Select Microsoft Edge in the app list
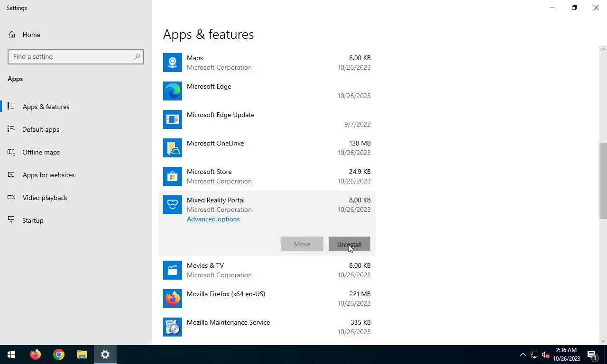 click(209, 86)
